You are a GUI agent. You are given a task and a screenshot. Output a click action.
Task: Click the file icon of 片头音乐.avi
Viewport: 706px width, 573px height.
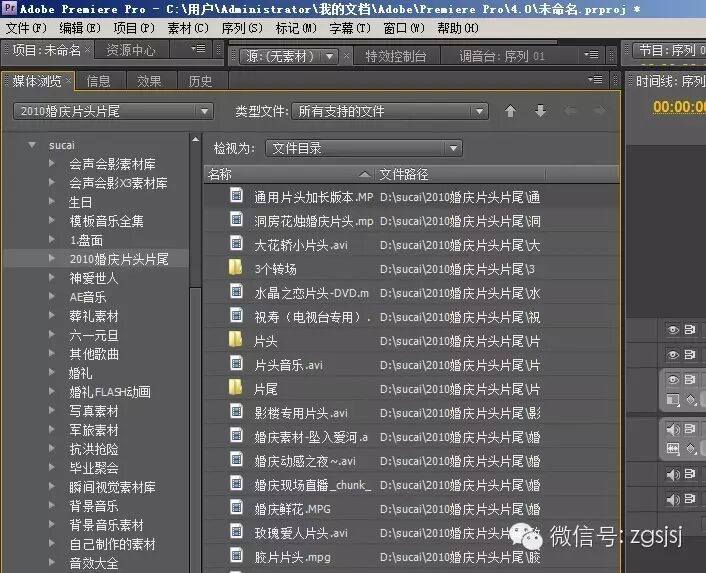pyautogui.click(x=236, y=364)
